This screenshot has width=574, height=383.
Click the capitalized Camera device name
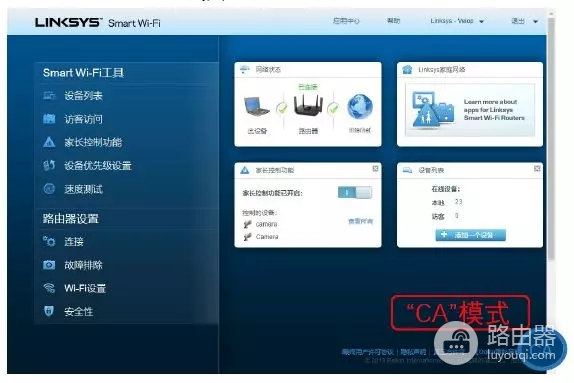pyautogui.click(x=267, y=237)
